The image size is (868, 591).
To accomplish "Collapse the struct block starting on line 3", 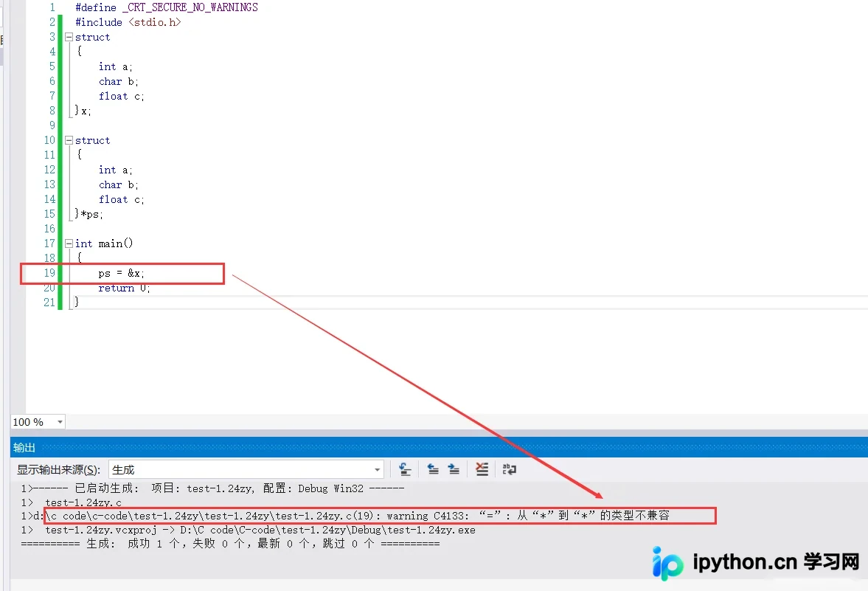I will [69, 37].
